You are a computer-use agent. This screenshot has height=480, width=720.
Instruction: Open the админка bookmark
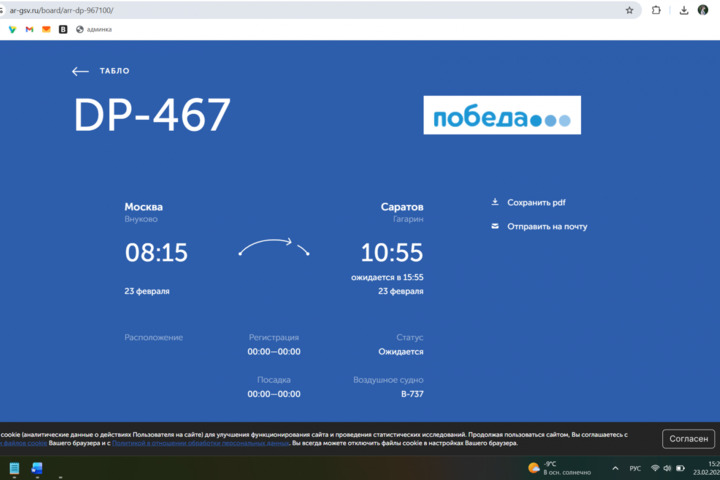coord(94,29)
